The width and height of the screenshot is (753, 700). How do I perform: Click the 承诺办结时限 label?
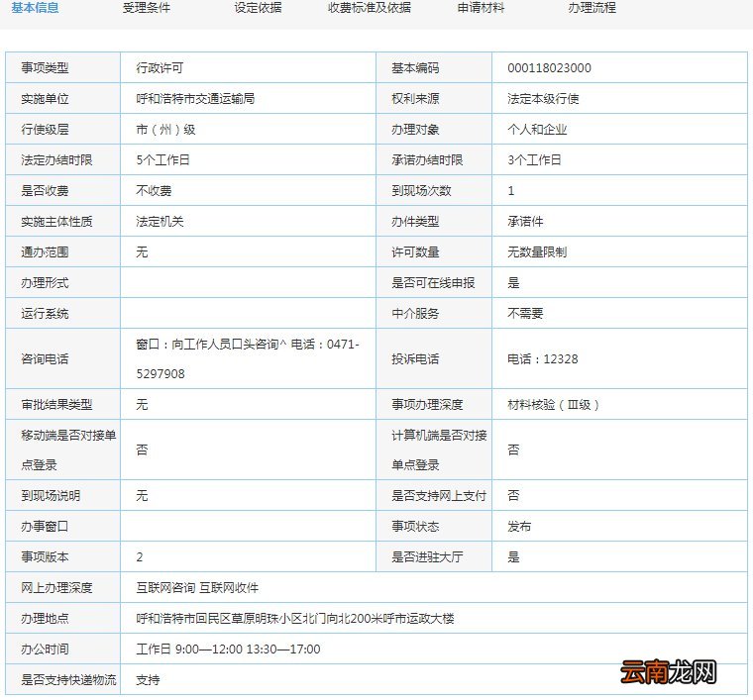click(x=427, y=160)
